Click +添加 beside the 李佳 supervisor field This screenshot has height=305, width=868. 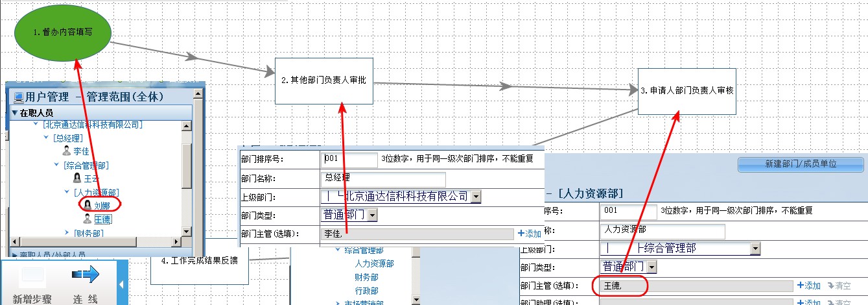[529, 234]
